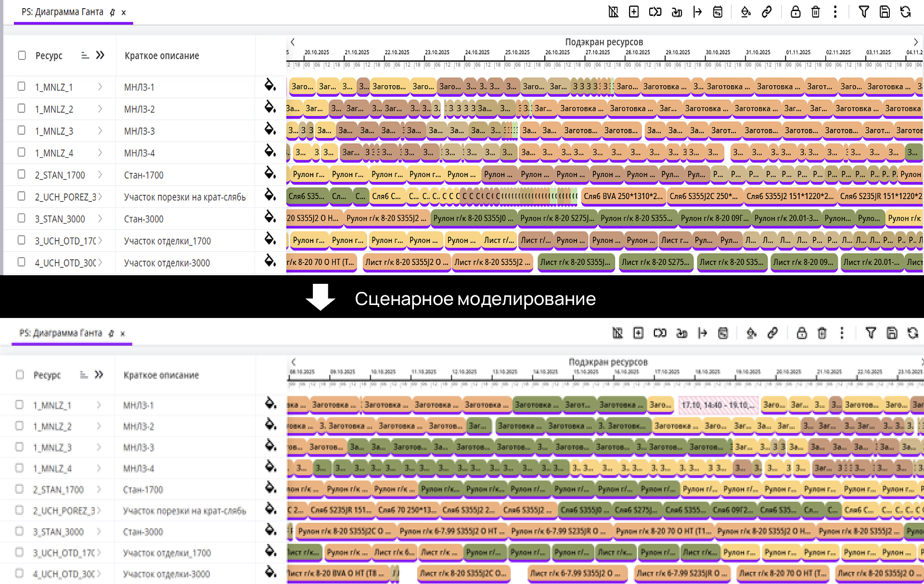Screen dimensions: 924x584
Task: Click the calendar reschedule icon in top toolbar
Action: tap(718, 12)
